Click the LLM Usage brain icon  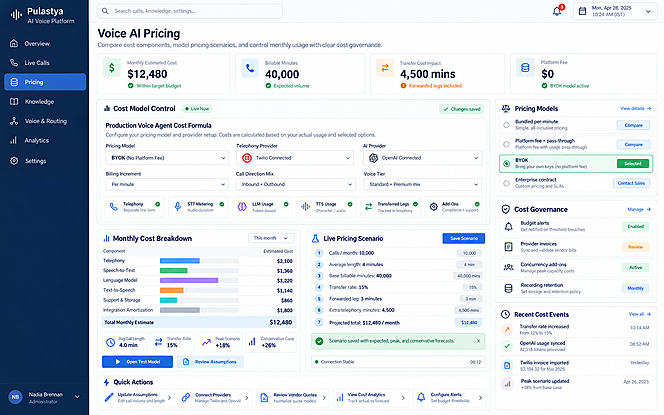(242, 207)
